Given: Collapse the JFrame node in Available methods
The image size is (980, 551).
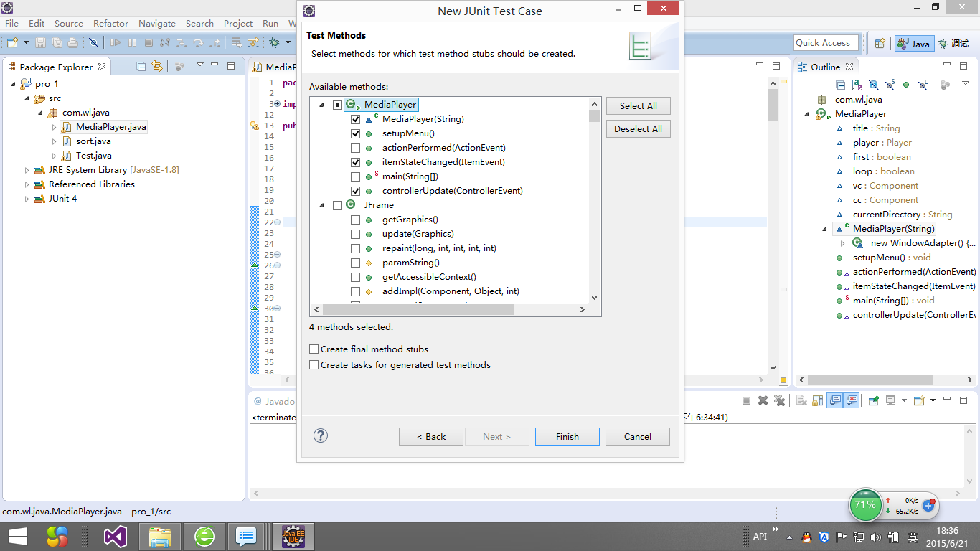Looking at the screenshot, I should (x=321, y=205).
